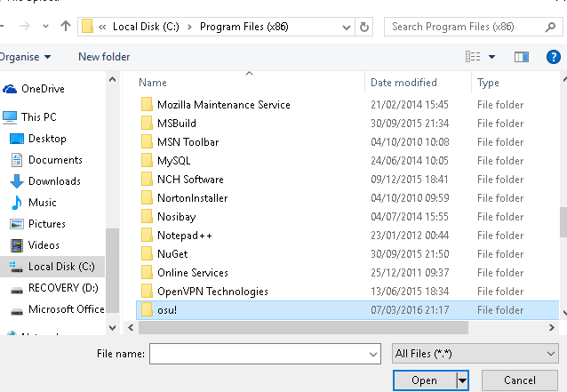
Task: Select Local Disk (C:) in address bar
Action: (146, 27)
